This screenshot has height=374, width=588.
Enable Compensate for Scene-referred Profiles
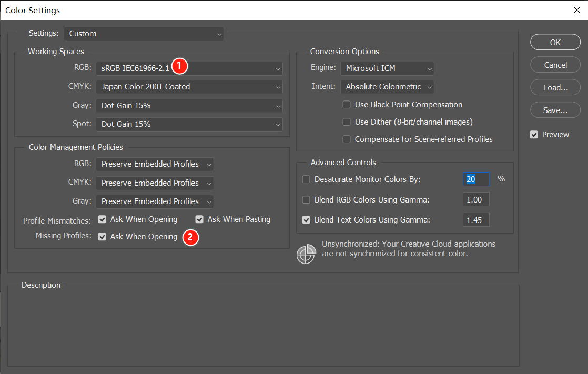pyautogui.click(x=347, y=139)
